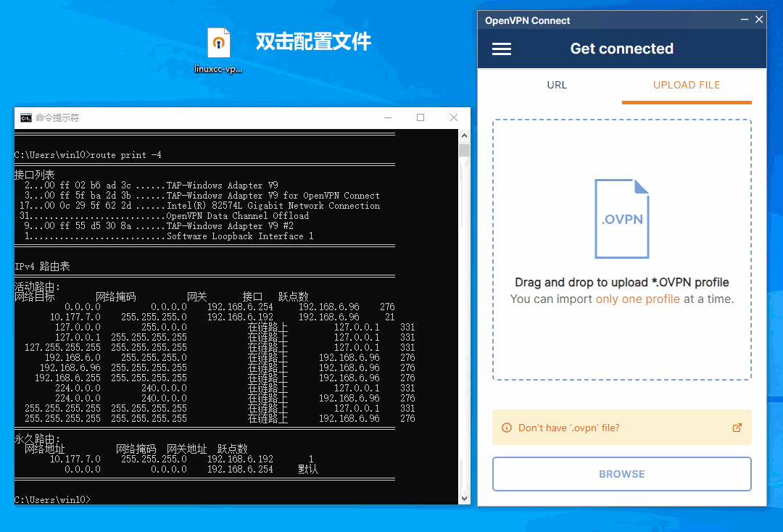Click the external link icon in yellow banner
Screen dimensions: 783x532
click(x=737, y=428)
